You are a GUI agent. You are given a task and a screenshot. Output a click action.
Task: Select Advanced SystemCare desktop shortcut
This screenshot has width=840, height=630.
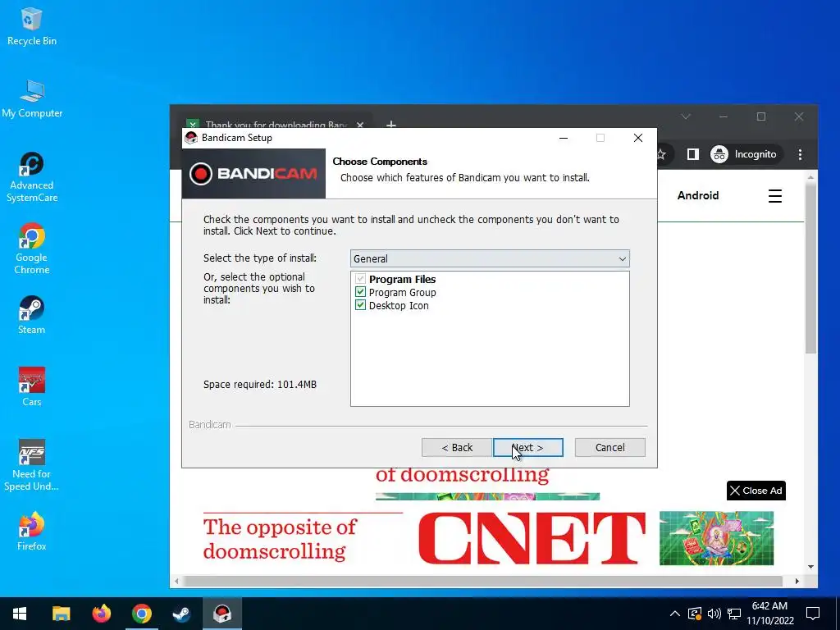32,177
